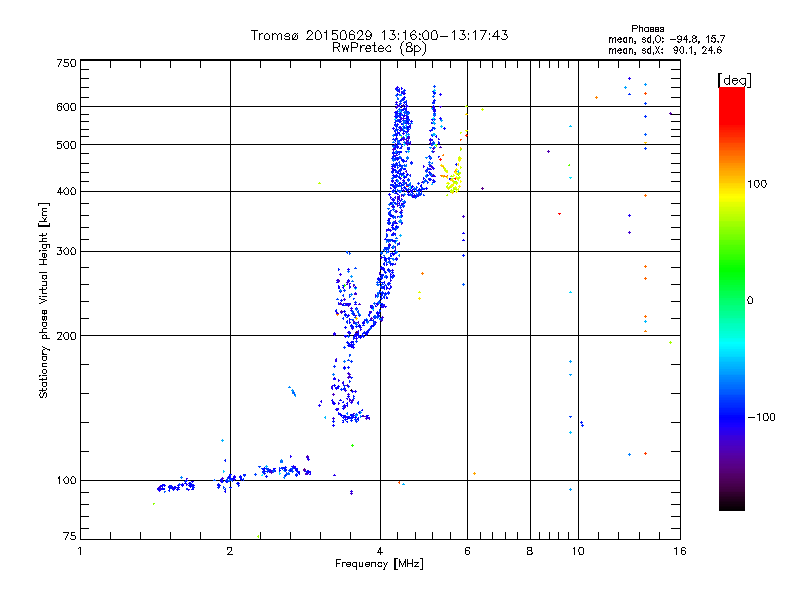The image size is (800, 600).
Task: Click the "Phases" heading
Action: (647, 29)
